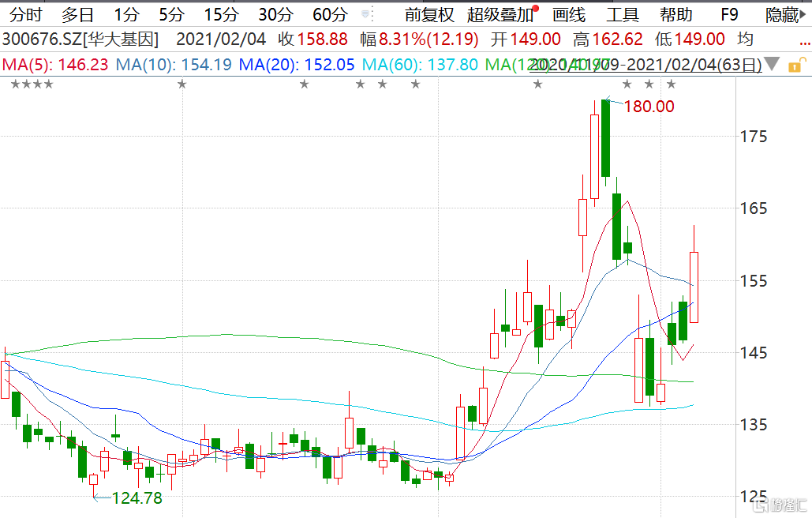Click the 135 price axis label
812x518 pixels.
(x=754, y=425)
